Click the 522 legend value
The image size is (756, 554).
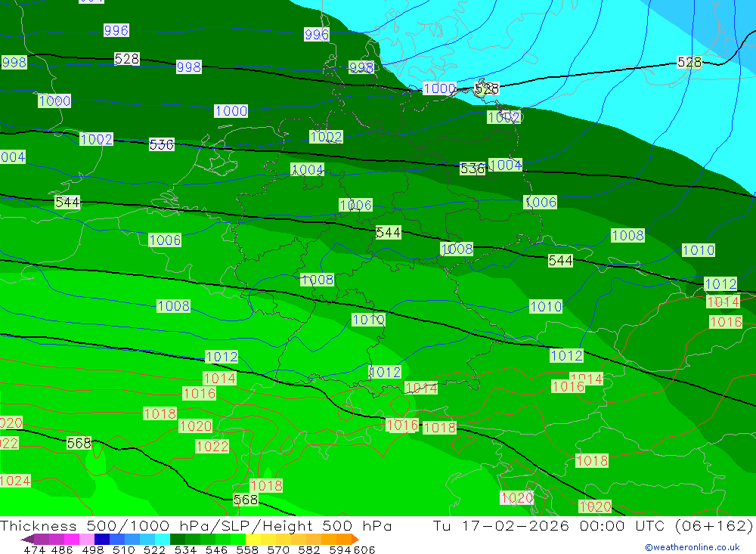[x=154, y=549]
